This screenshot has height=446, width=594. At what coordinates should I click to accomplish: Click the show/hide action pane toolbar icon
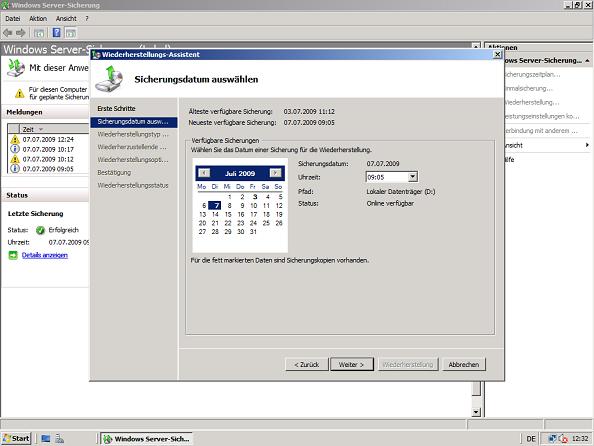coord(71,33)
